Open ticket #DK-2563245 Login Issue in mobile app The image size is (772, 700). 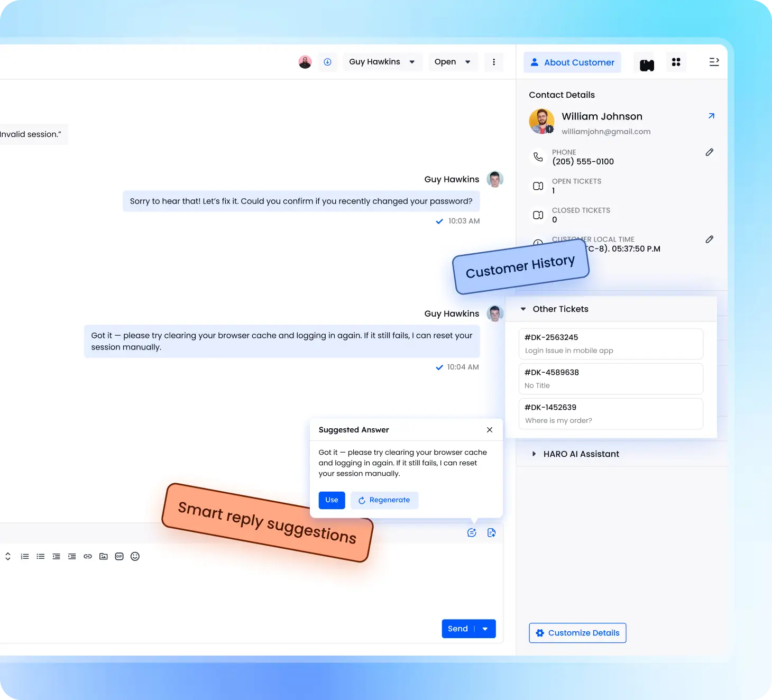click(611, 344)
